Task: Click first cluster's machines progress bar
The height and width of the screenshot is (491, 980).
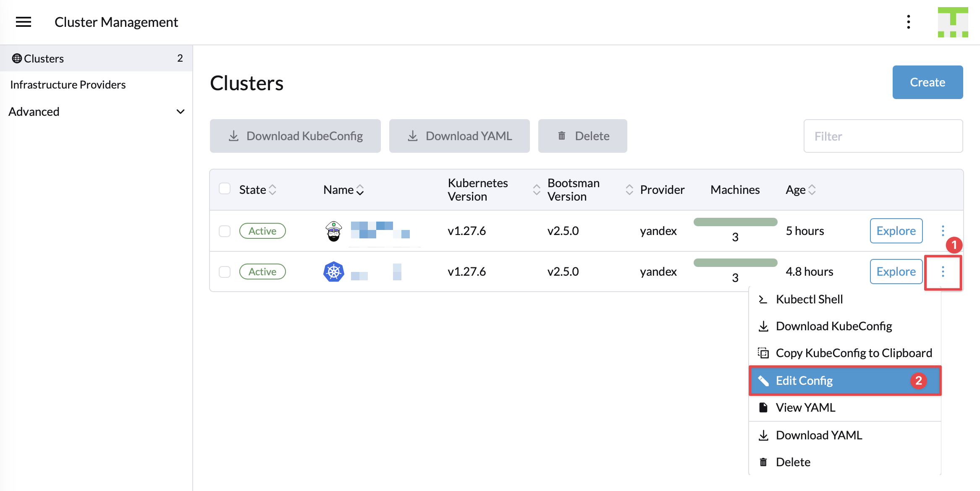Action: coord(735,222)
